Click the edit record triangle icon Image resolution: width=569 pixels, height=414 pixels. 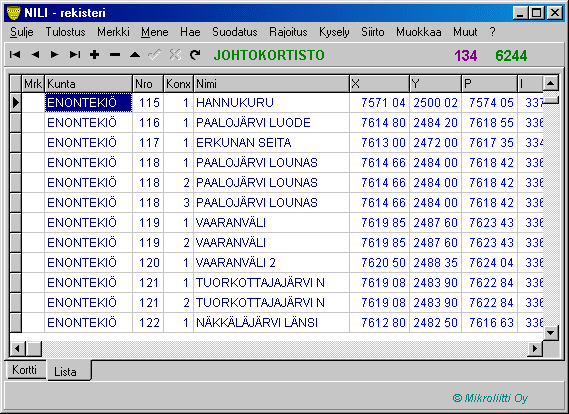(x=135, y=55)
